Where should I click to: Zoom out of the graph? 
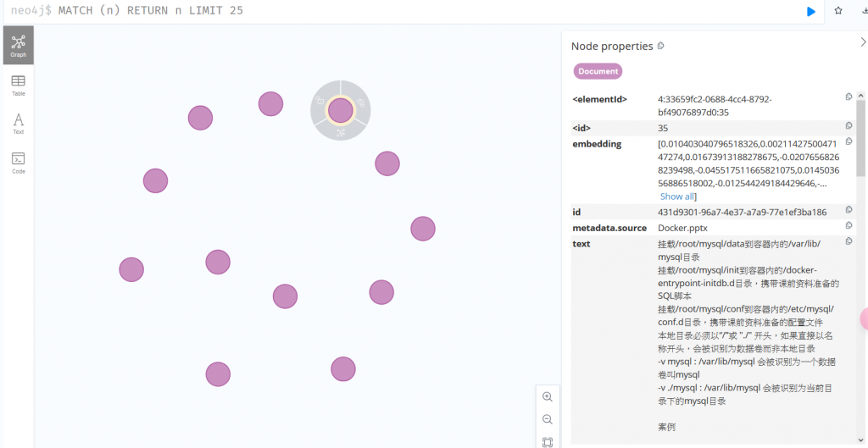click(x=548, y=419)
